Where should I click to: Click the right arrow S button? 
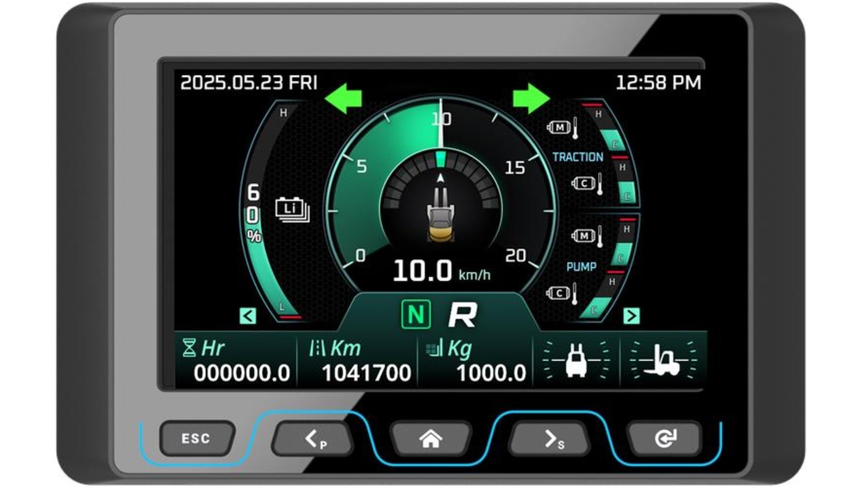click(x=549, y=438)
